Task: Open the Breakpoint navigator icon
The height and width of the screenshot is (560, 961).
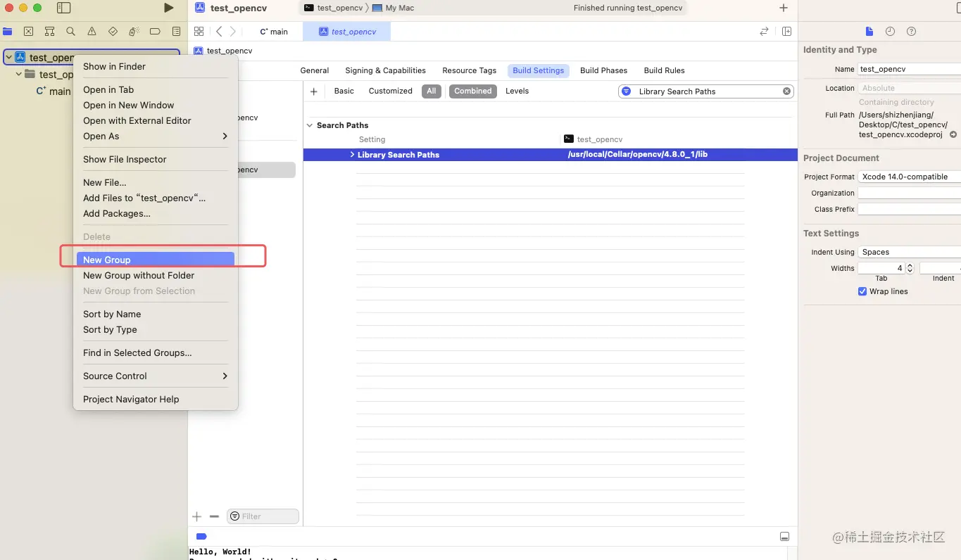Action: (x=155, y=31)
